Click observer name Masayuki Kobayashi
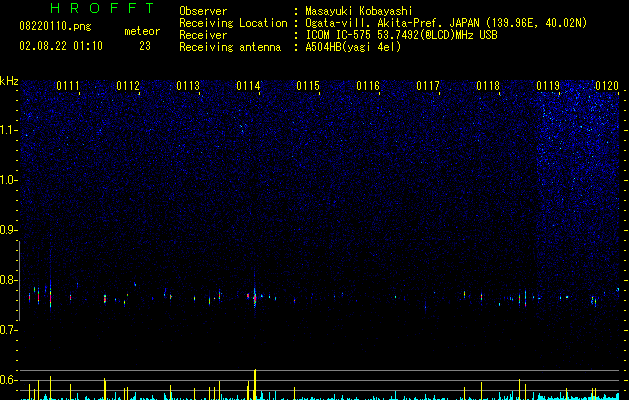The height and width of the screenshot is (400, 629). pos(359,11)
